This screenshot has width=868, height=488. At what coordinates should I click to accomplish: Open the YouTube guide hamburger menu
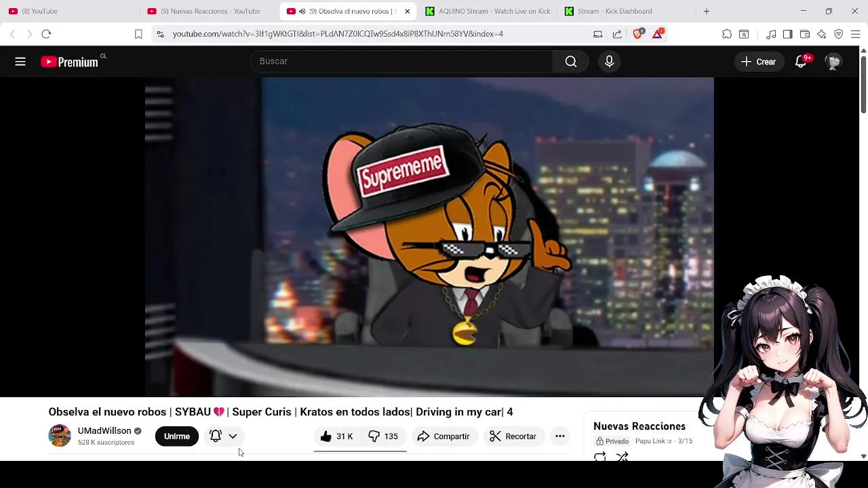point(20,62)
